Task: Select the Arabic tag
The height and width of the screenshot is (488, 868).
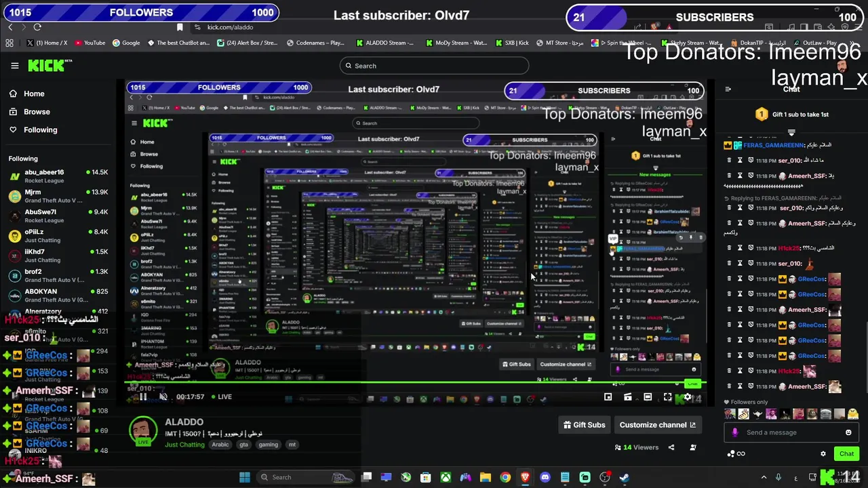Action: point(220,445)
